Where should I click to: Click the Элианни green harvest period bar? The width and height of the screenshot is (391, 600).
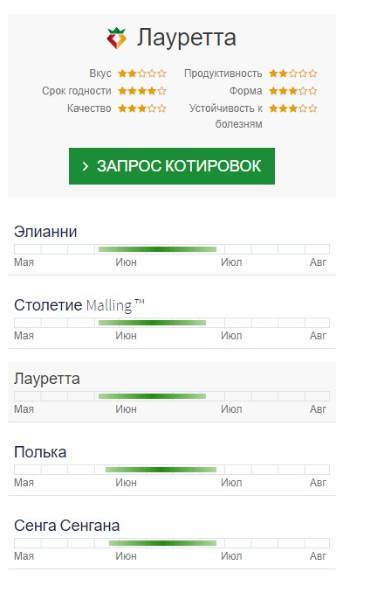coord(157,249)
